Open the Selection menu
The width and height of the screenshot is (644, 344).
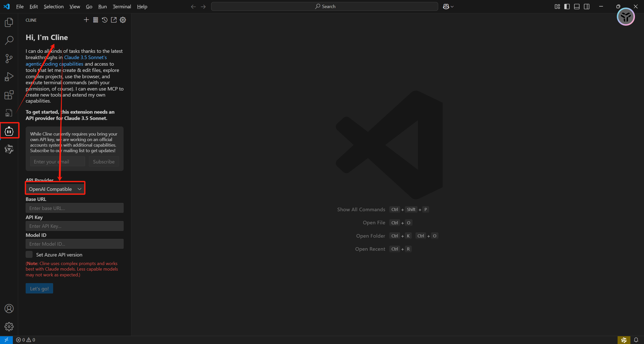(x=54, y=7)
